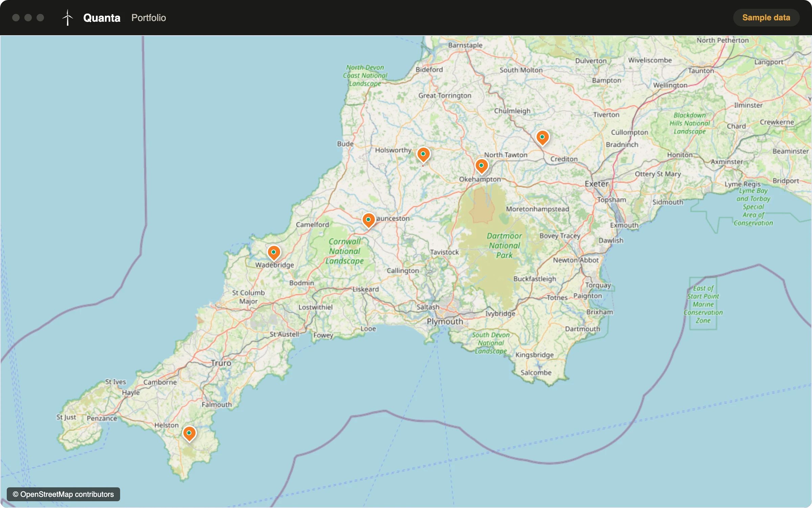Open the OpenStreetMap contributors attribution
This screenshot has height=508, width=812.
pyautogui.click(x=63, y=494)
